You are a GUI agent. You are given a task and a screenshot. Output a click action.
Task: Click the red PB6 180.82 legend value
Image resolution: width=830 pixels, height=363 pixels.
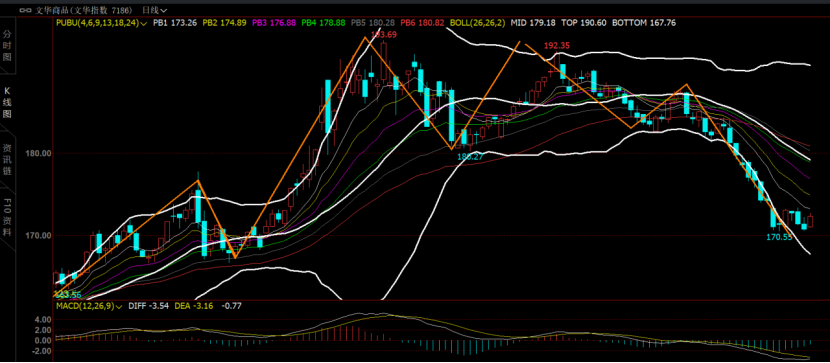[x=422, y=23]
